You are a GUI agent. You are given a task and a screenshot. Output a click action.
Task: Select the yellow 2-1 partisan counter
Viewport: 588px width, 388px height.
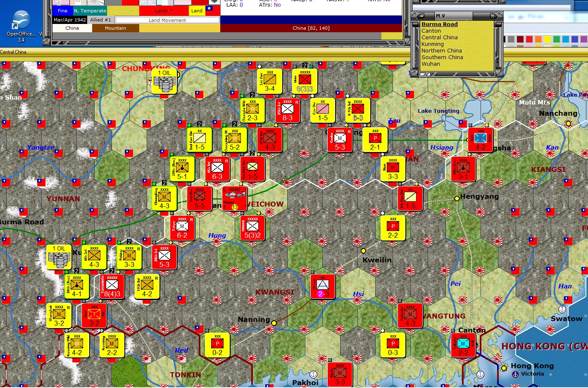[375, 140]
